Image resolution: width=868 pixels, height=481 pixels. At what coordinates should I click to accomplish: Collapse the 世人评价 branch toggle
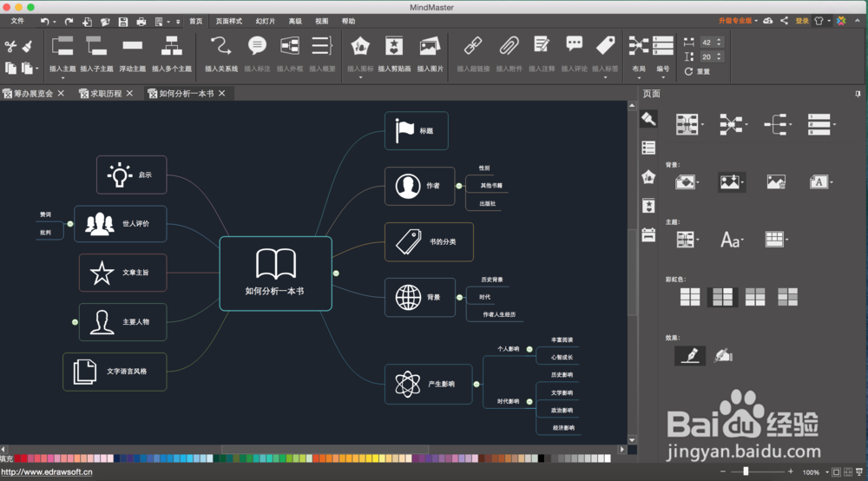[x=70, y=224]
